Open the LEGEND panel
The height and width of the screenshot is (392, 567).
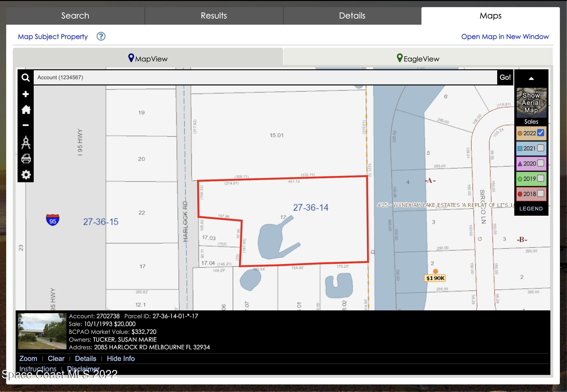coord(531,209)
